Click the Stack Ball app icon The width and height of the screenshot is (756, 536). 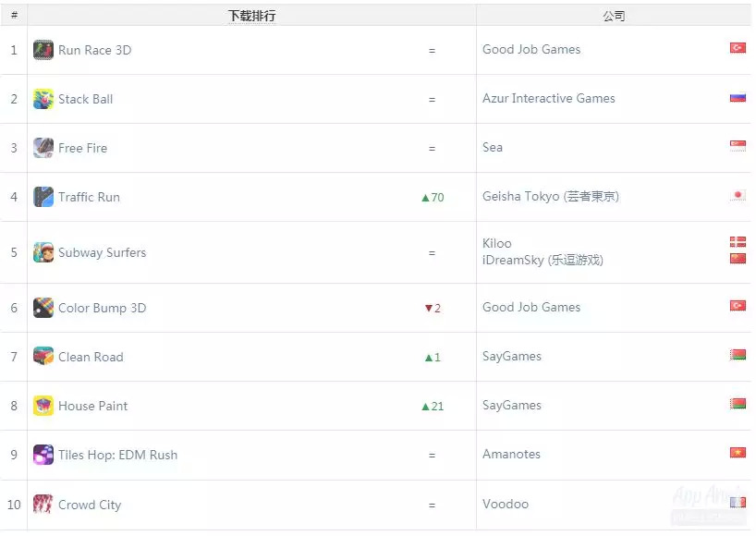(x=43, y=99)
